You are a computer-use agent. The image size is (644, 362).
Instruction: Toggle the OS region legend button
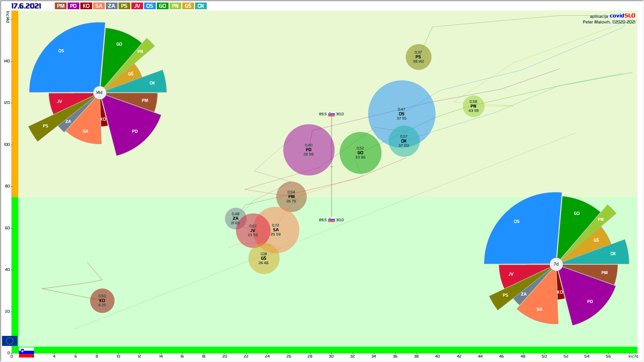[x=150, y=6]
